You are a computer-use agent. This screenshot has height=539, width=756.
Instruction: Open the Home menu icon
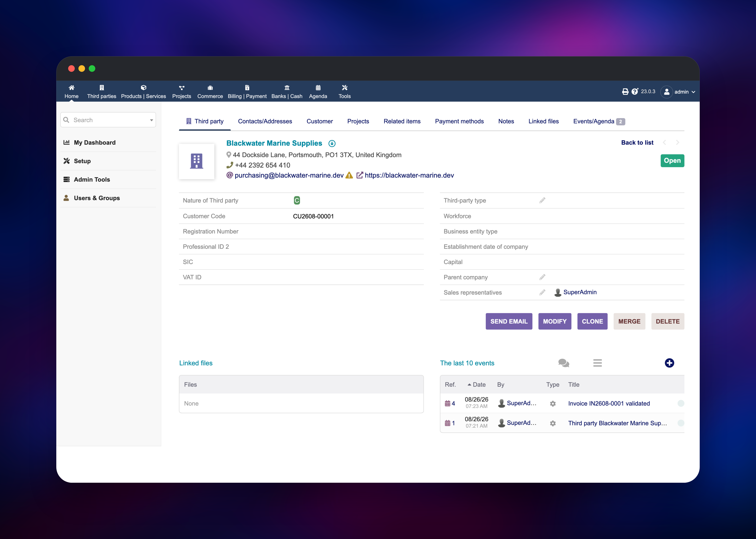pos(71,88)
